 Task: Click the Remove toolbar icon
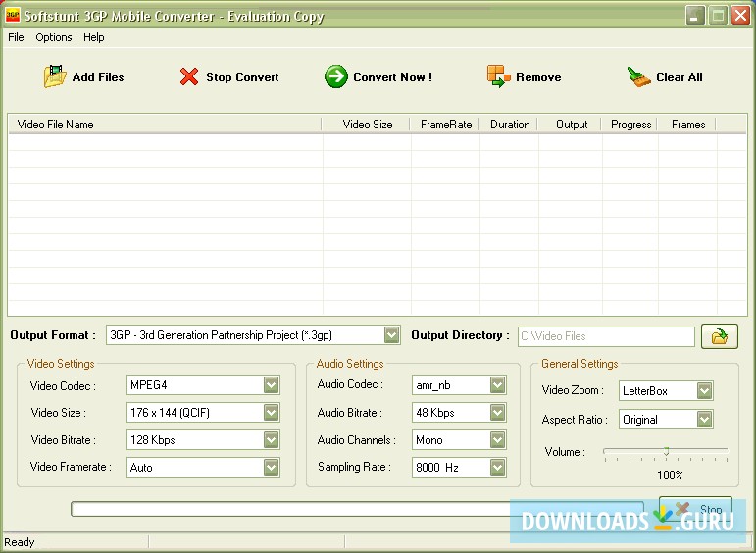498,76
